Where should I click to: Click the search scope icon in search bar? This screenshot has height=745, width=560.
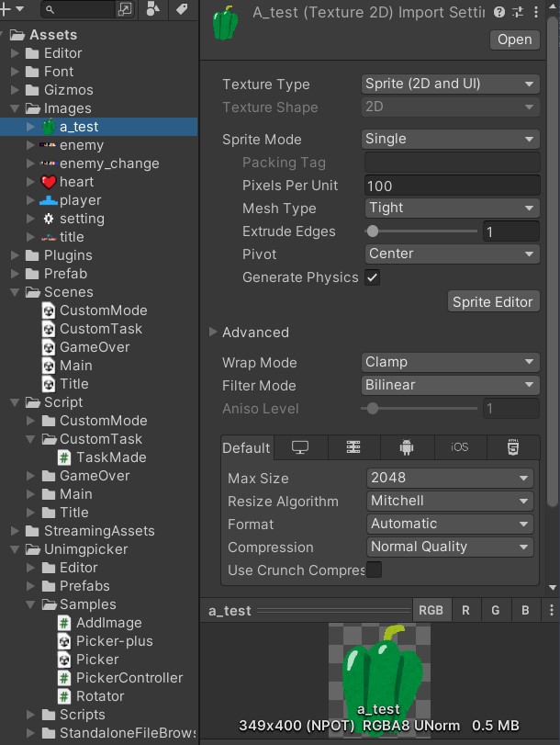pyautogui.click(x=125, y=9)
